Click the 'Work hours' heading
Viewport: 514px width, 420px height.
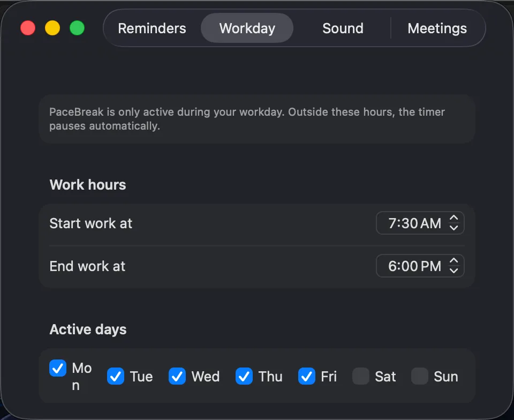tap(87, 185)
